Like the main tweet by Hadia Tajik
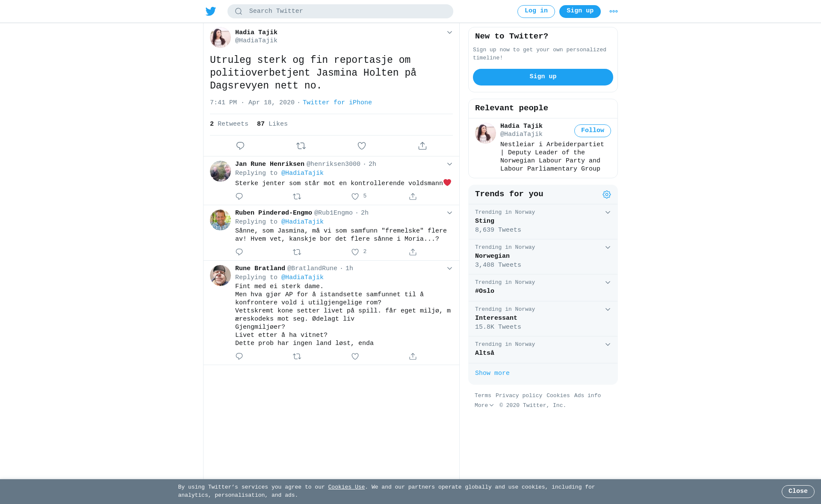This screenshot has height=504, width=821. [362, 146]
